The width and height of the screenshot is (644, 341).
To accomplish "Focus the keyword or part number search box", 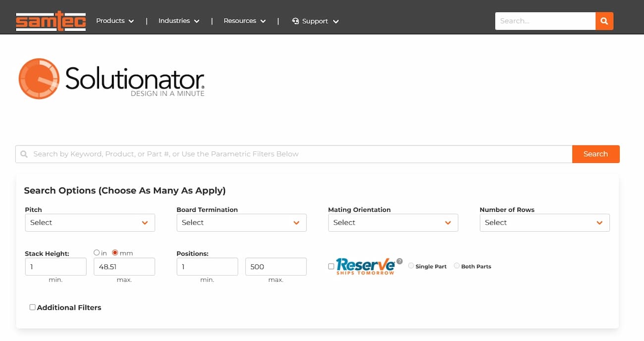I will pyautogui.click(x=294, y=154).
